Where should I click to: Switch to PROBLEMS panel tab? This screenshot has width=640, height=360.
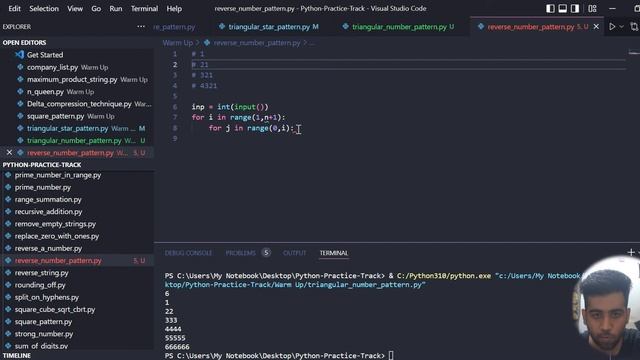coord(240,253)
